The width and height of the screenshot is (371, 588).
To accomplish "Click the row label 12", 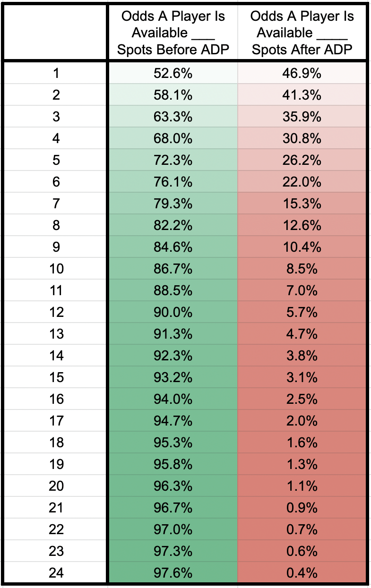I will coord(56,312).
